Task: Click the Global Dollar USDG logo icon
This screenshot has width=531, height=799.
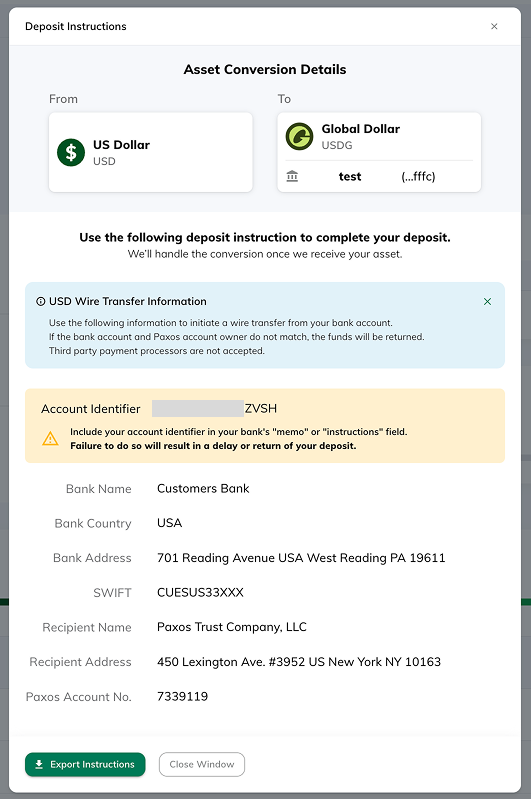Action: (299, 137)
